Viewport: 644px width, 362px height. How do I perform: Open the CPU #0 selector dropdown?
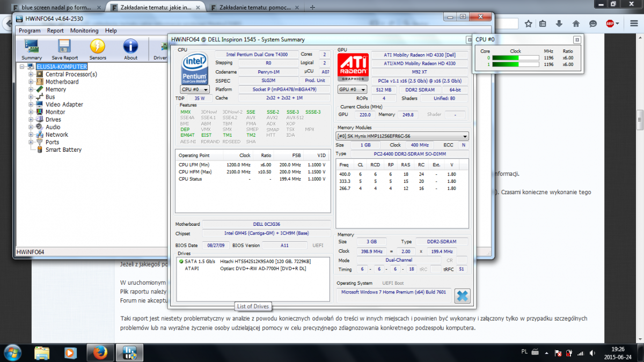pos(194,90)
